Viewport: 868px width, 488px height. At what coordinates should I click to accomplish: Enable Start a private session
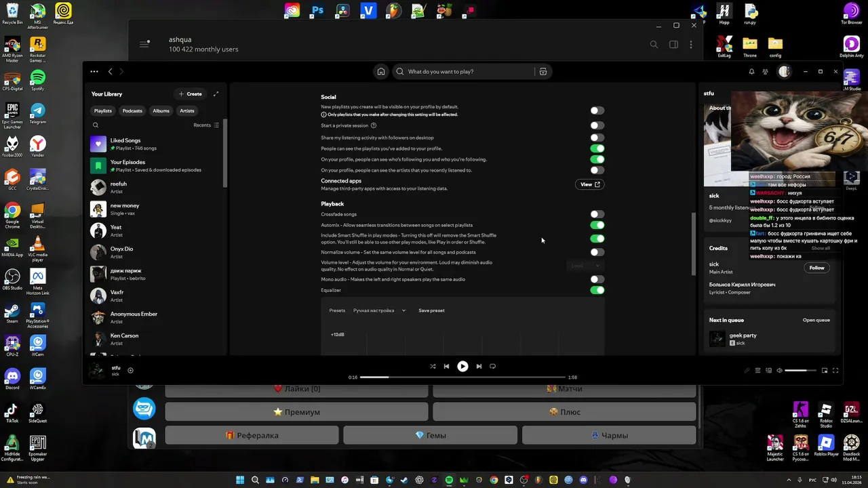point(597,125)
